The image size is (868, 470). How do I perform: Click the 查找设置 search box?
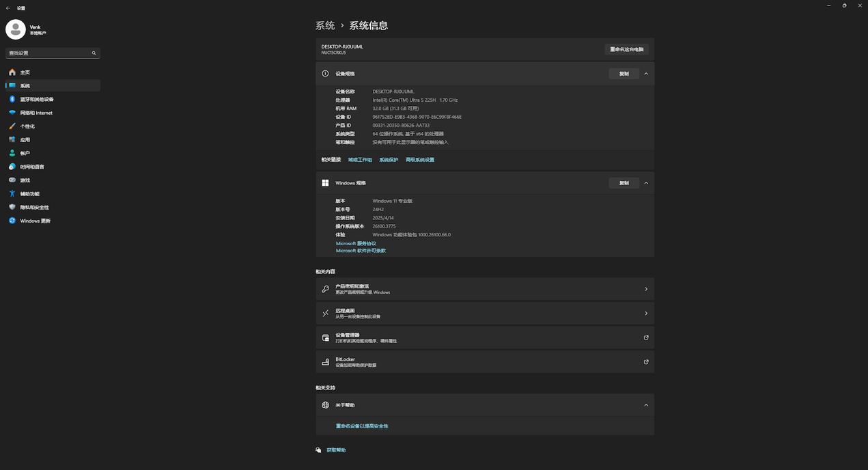48,53
